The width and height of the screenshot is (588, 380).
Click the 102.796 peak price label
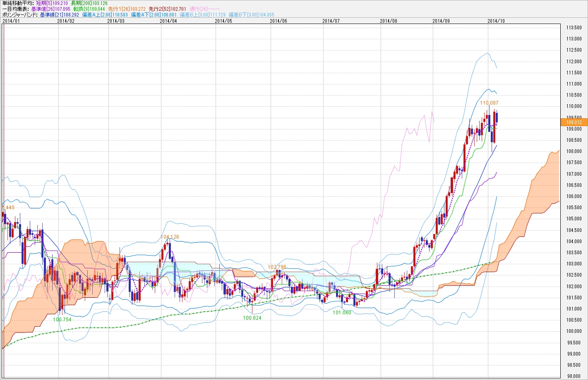[x=277, y=267]
